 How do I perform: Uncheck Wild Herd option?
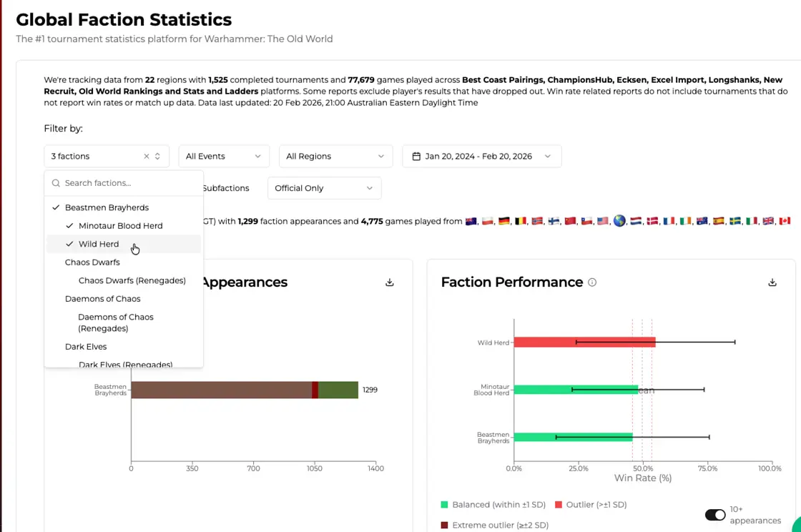(124, 244)
